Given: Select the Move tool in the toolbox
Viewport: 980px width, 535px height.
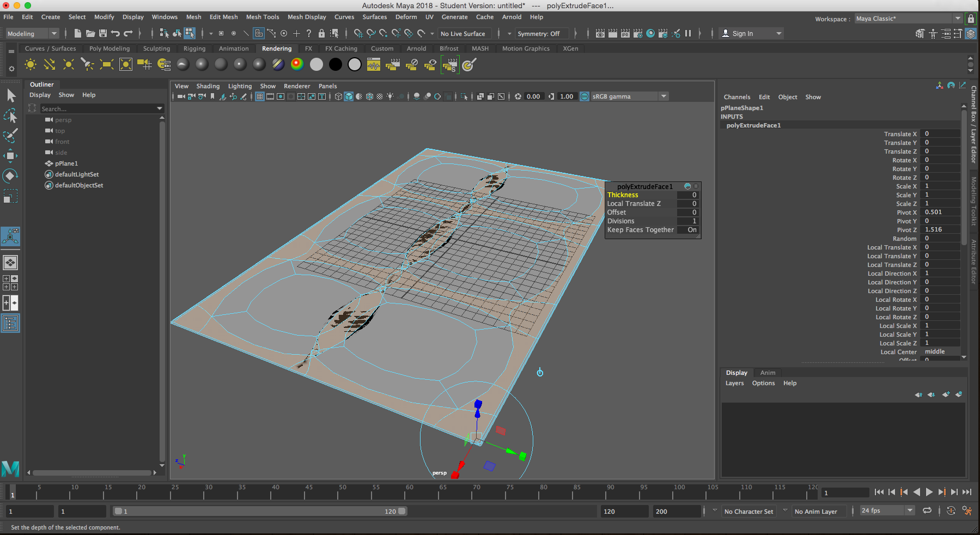Looking at the screenshot, I should coord(11,156).
